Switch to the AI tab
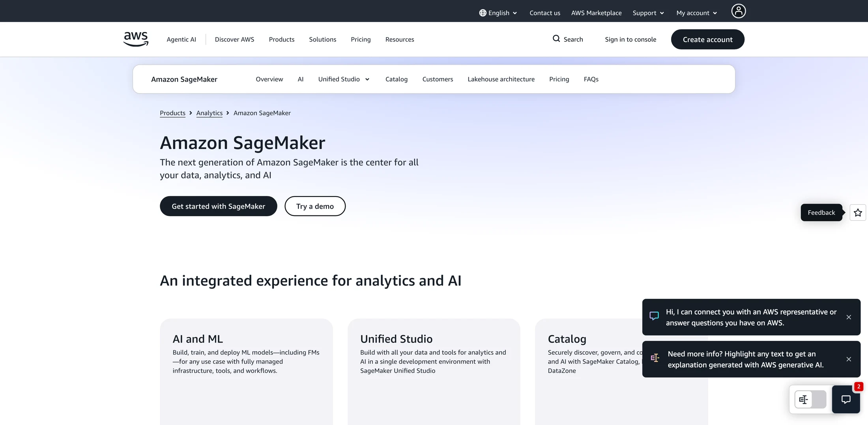 pos(301,79)
